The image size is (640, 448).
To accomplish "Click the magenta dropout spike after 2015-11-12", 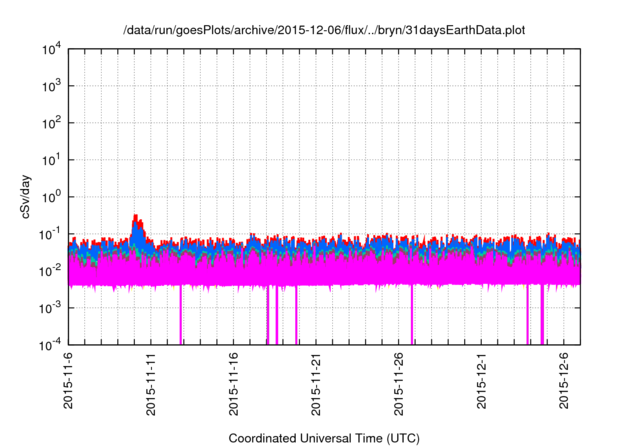I will pos(181,314).
